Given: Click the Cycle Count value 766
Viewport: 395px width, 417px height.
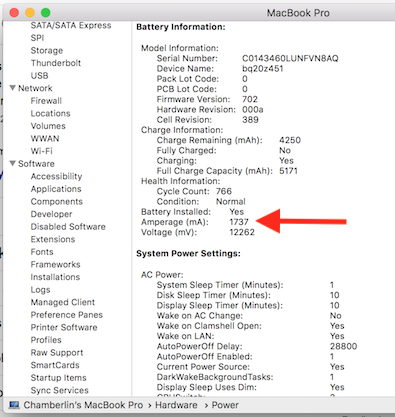Looking at the screenshot, I should [x=224, y=191].
